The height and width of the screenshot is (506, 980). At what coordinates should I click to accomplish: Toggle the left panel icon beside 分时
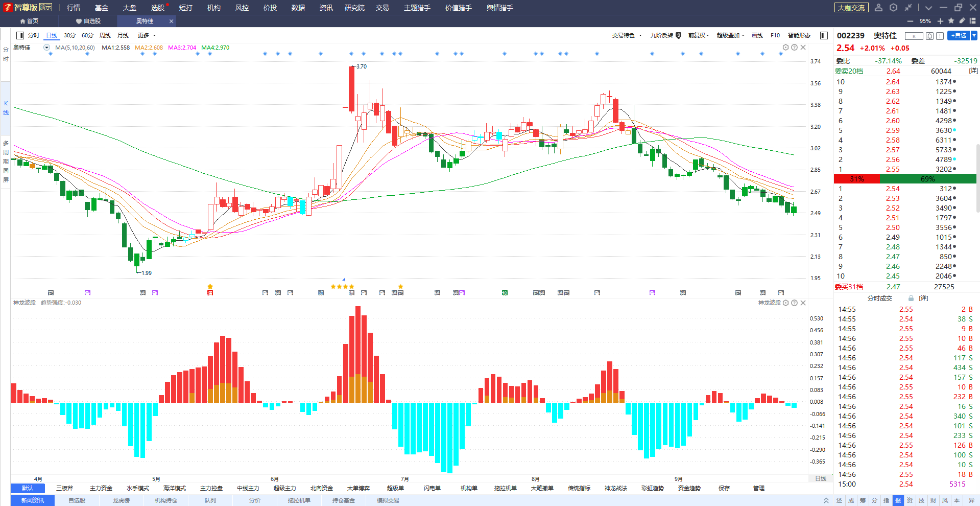coord(20,35)
